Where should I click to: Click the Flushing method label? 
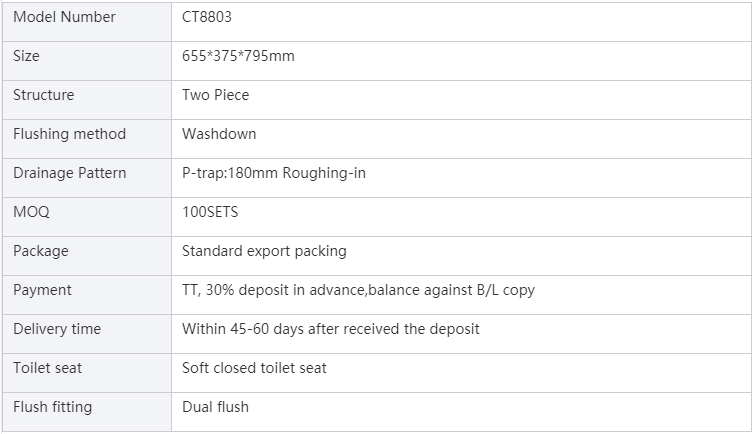coord(70,134)
